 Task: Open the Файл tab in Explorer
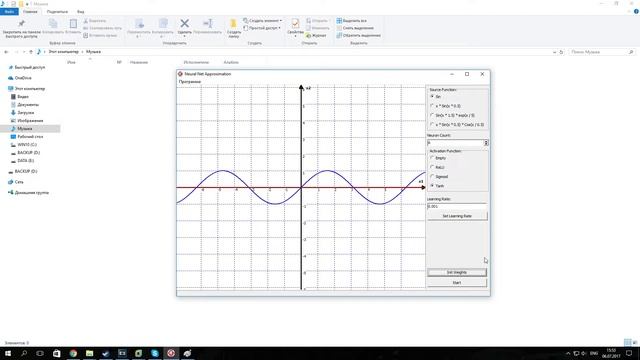click(9, 11)
